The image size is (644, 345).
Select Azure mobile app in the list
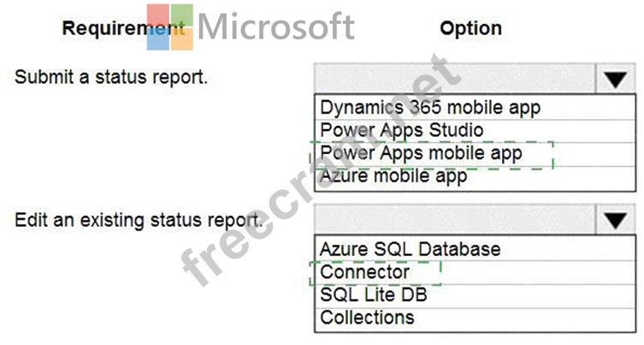coord(475,177)
